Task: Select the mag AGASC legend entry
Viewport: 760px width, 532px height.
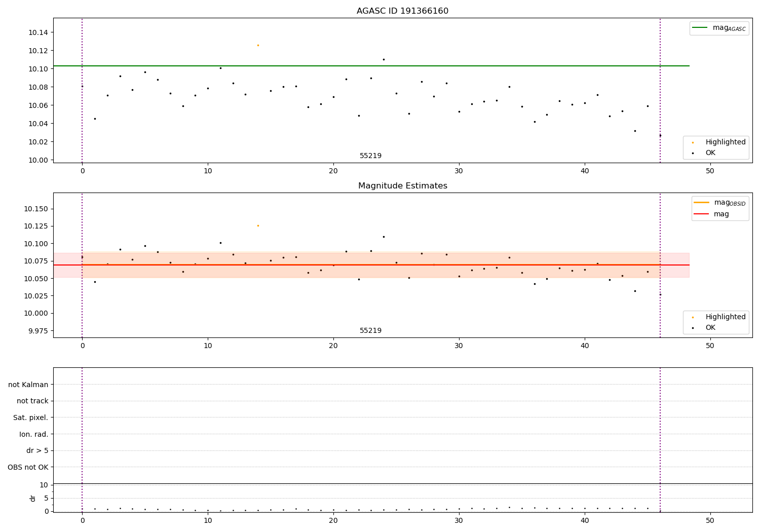Action: [x=719, y=28]
